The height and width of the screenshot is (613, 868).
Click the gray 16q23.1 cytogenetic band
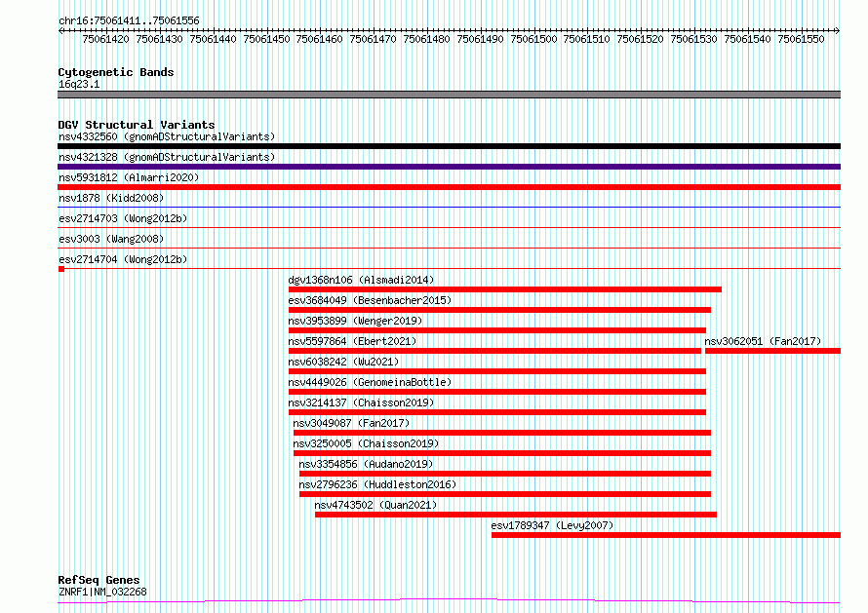point(449,95)
